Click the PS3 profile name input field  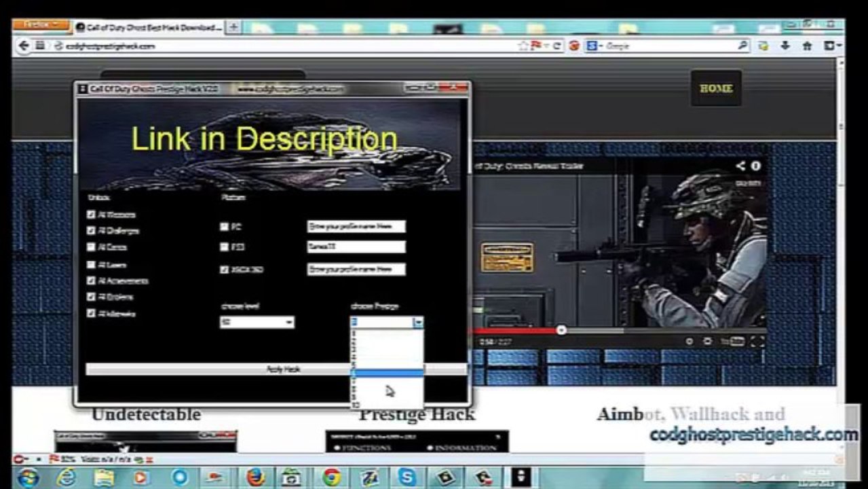tap(356, 247)
